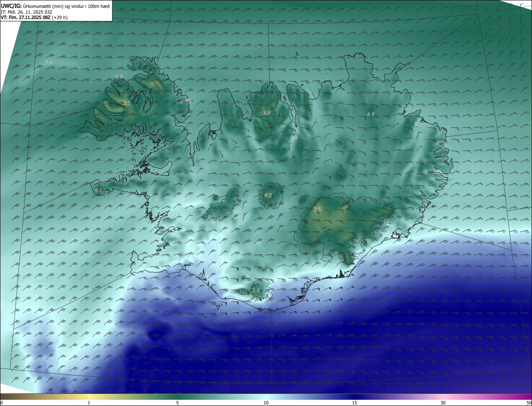Click the 1 tick label on the colour scale
Screen dimensions: 532x406
click(89, 403)
